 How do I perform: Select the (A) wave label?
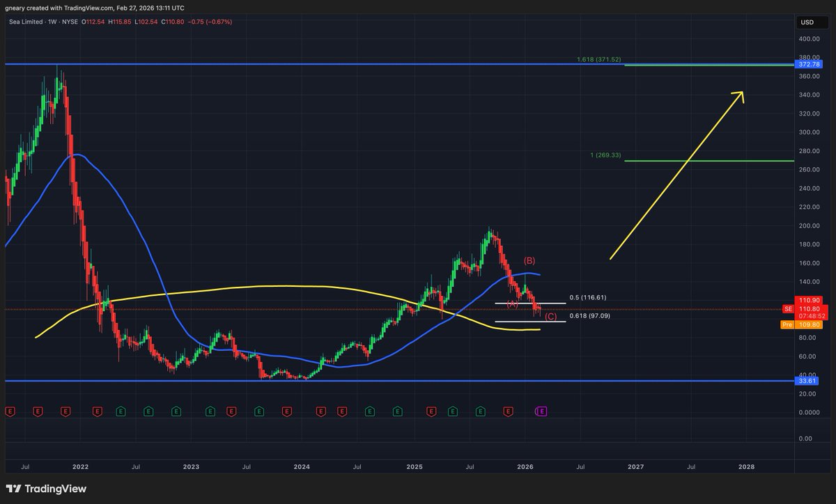pyautogui.click(x=512, y=304)
